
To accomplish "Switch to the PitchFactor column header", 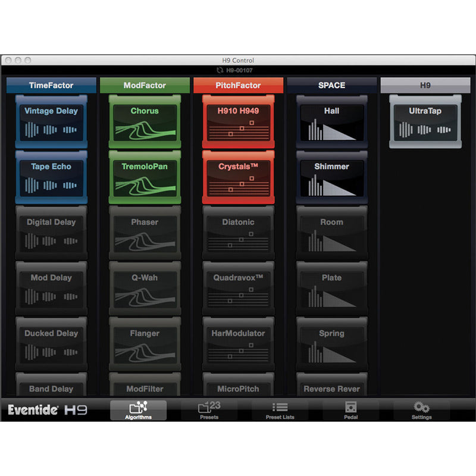I will coord(238,85).
